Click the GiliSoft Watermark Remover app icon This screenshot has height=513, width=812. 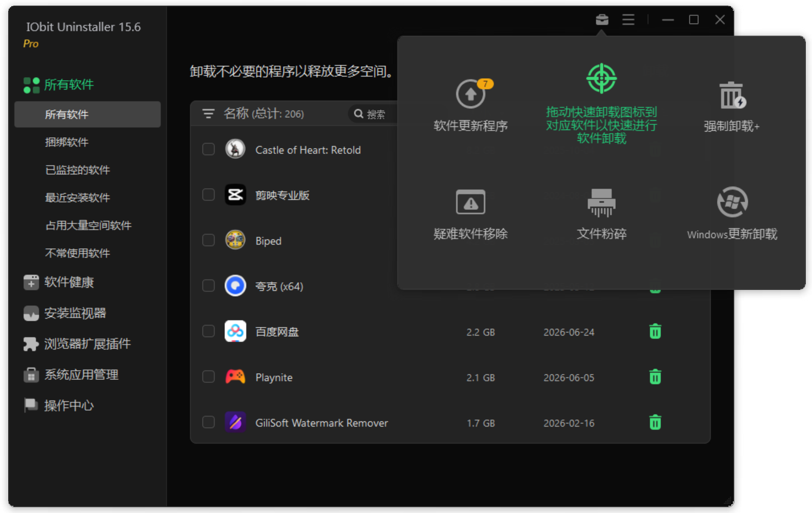[235, 423]
